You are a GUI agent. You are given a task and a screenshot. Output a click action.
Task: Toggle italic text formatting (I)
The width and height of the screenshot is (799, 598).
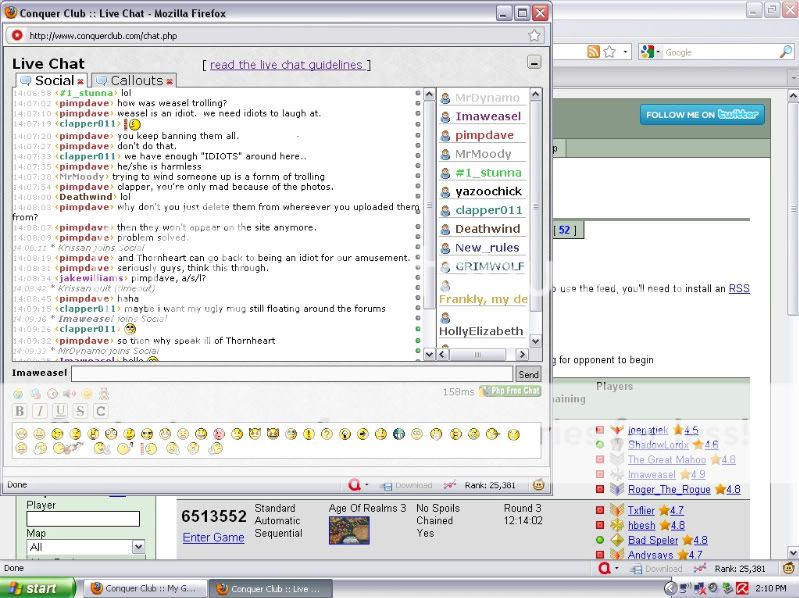[40, 411]
